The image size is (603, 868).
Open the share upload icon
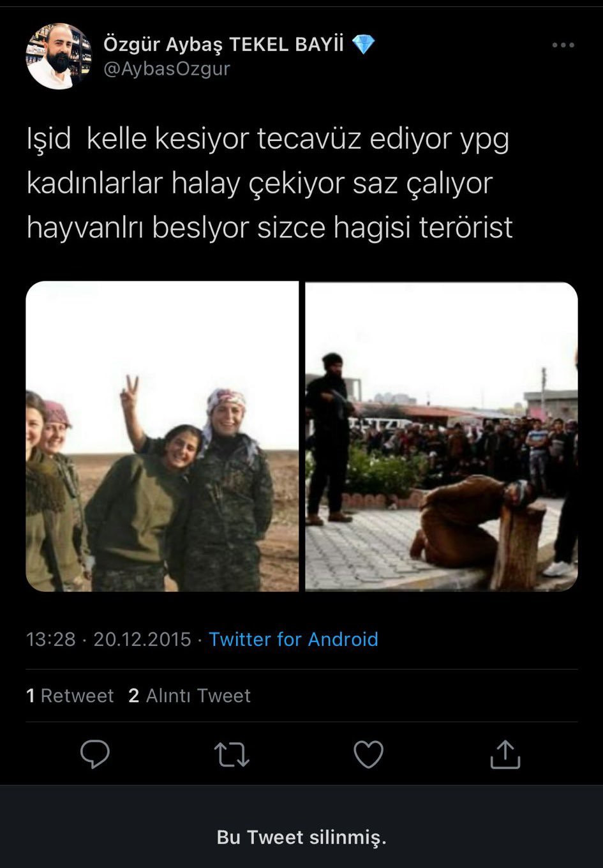(x=505, y=754)
